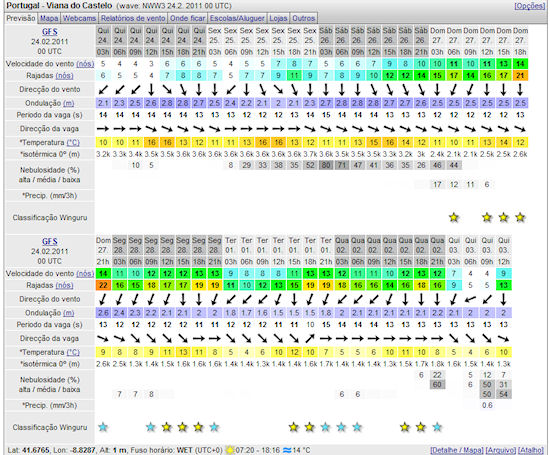The width and height of the screenshot is (550, 455).
Task: Click the first GFS model link
Action: 49,32
